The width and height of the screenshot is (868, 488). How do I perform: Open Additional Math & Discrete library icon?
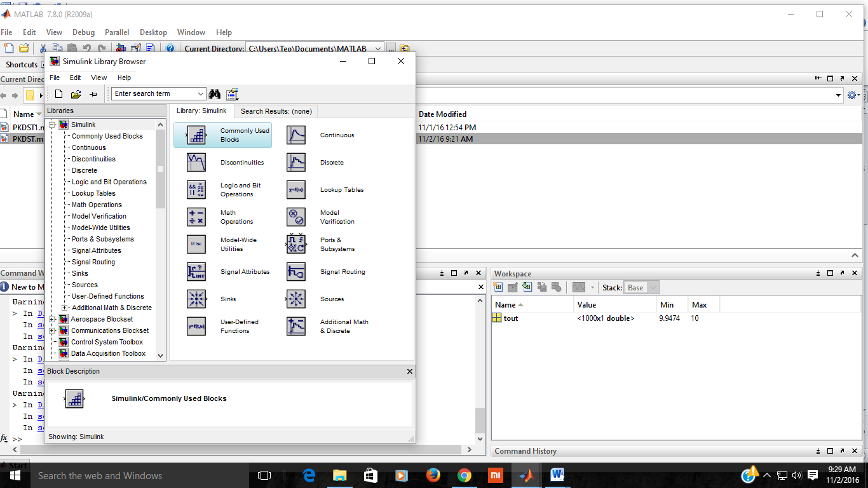pos(296,327)
